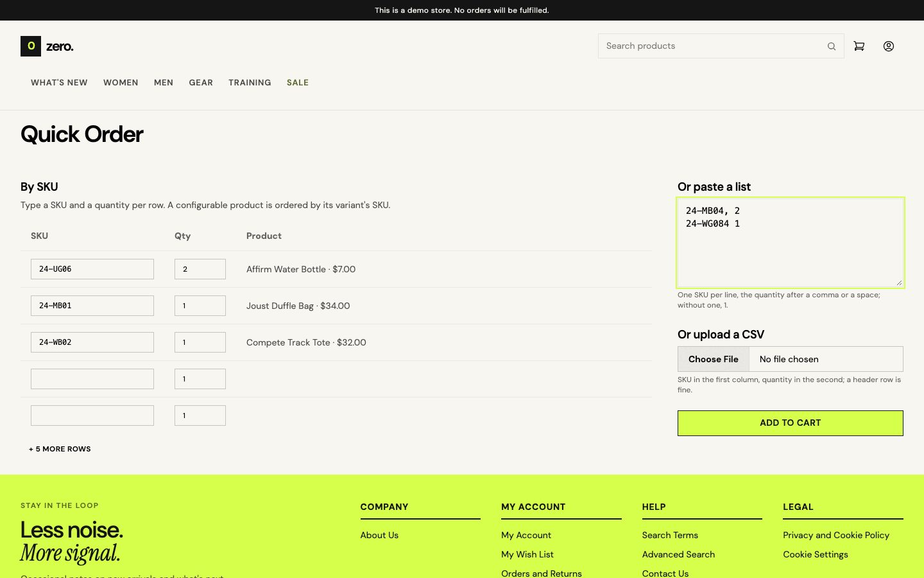The image size is (924, 578).
Task: Open the My Account footer link
Action: pyautogui.click(x=526, y=535)
